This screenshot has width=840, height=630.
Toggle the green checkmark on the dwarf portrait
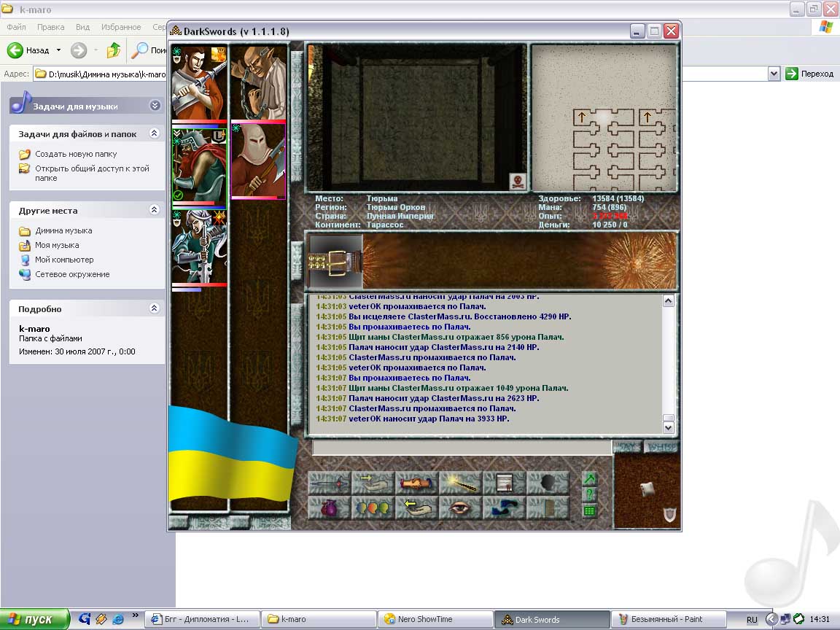[x=178, y=195]
